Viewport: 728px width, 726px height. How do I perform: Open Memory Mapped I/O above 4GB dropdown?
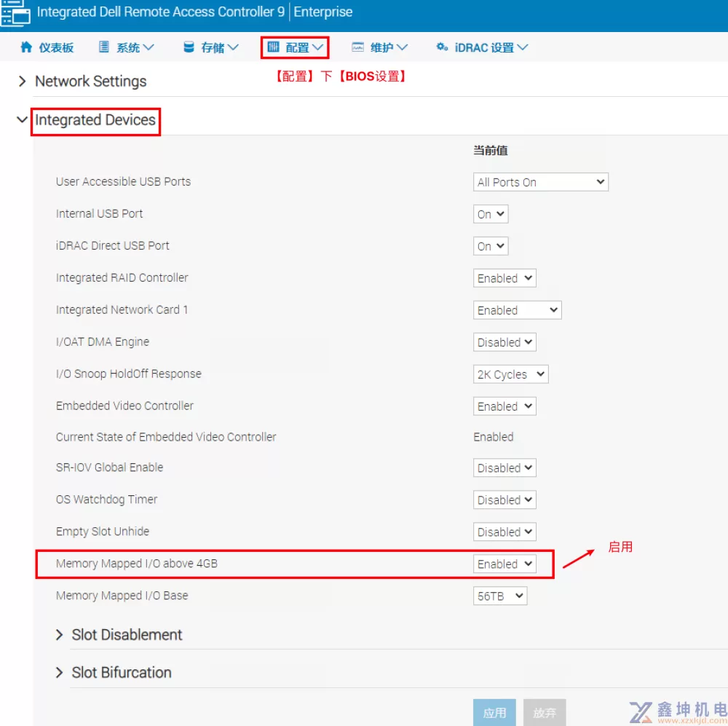point(505,564)
